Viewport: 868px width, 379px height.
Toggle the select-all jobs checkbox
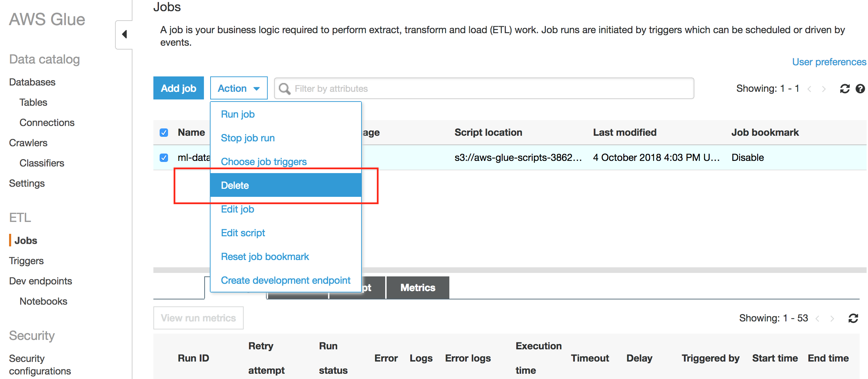click(164, 133)
